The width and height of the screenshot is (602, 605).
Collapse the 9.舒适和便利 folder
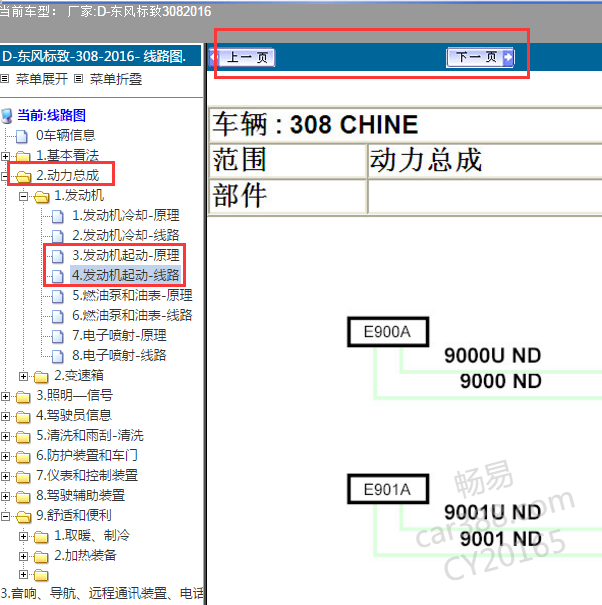pos(5,516)
